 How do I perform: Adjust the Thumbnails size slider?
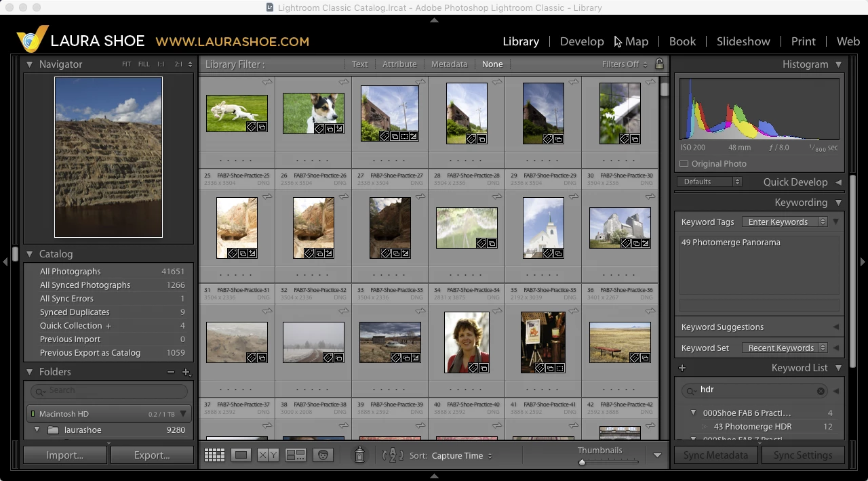(581, 462)
